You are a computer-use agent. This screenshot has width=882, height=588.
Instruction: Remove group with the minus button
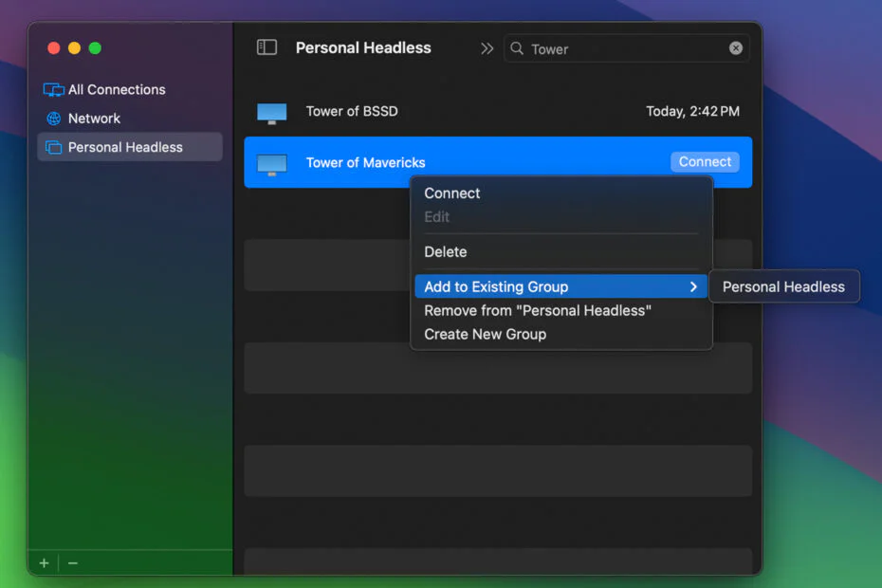pyautogui.click(x=73, y=562)
